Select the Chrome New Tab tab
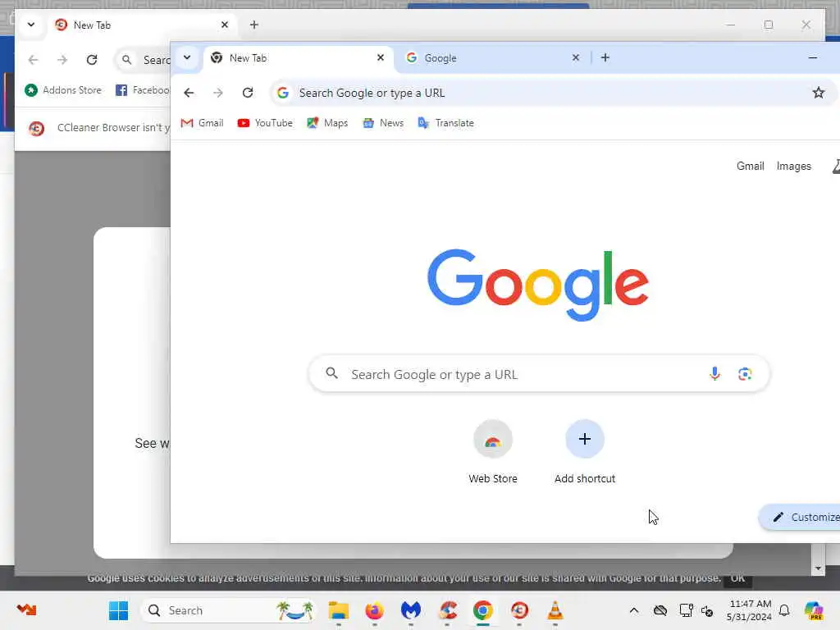 pyautogui.click(x=298, y=58)
